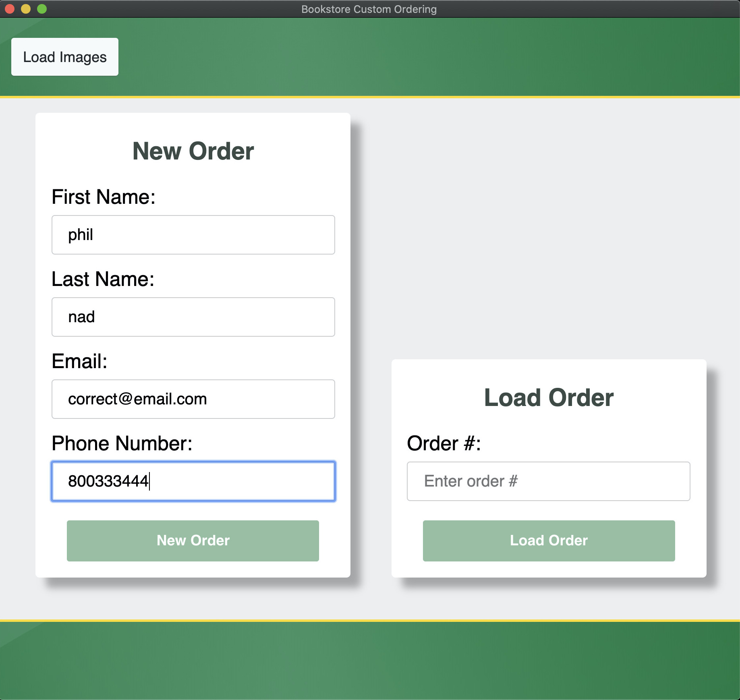Viewport: 740px width, 700px height.
Task: Click the Load Images button
Action: 64,57
